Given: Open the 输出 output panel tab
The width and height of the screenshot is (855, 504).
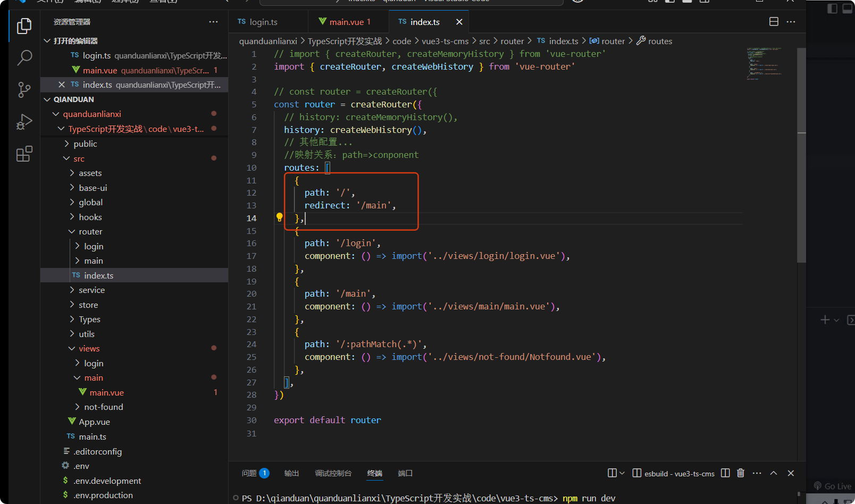Looking at the screenshot, I should click(291, 473).
